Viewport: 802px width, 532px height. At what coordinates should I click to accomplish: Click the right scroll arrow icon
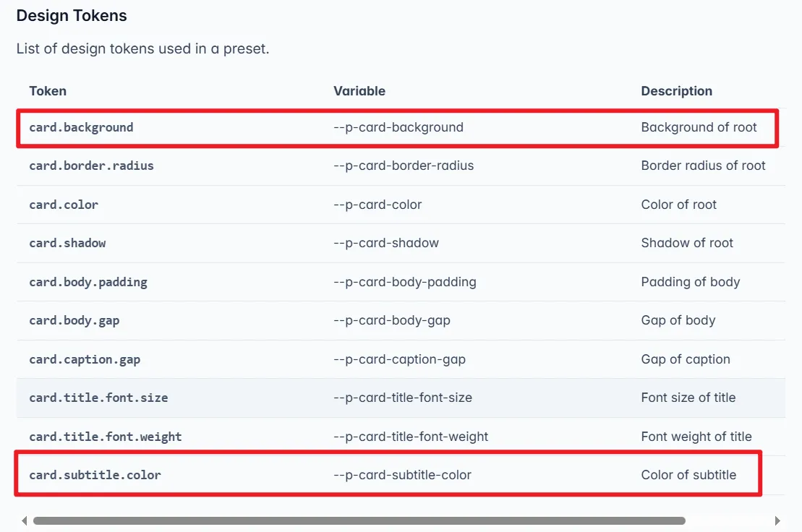(777, 520)
